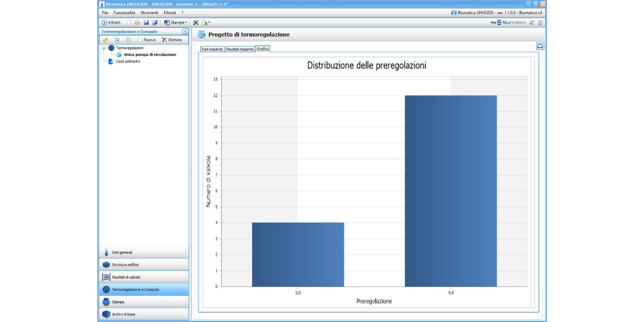
Task: Click the expand-all plus icon
Action: click(117, 40)
